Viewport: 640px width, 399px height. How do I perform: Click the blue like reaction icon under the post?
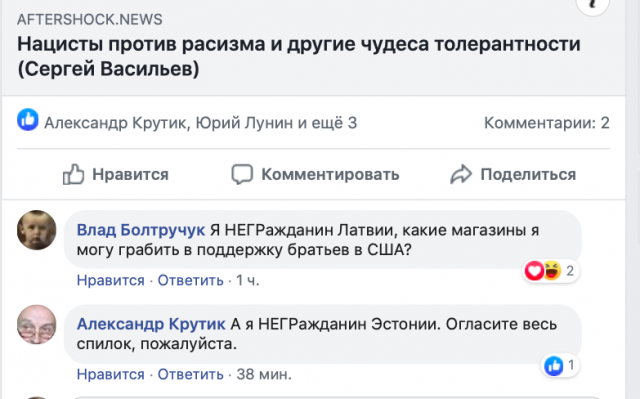tap(28, 120)
